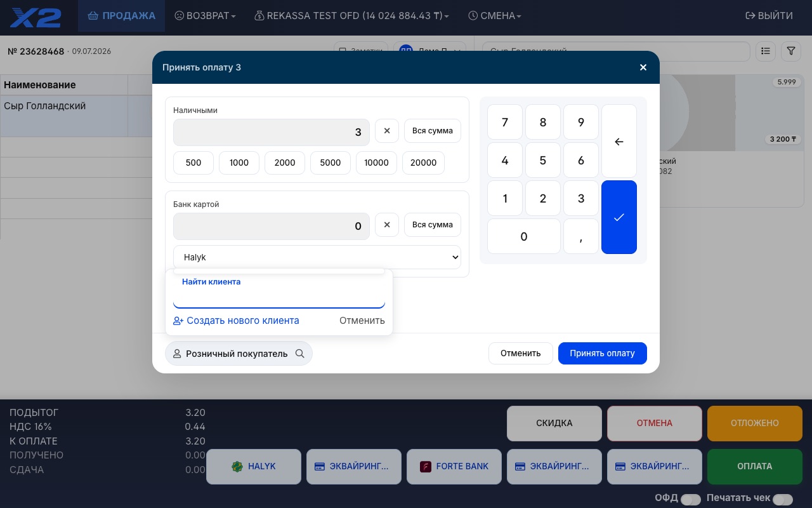This screenshot has width=812, height=508.
Task: Click Создать нового клиента link
Action: coord(236,321)
